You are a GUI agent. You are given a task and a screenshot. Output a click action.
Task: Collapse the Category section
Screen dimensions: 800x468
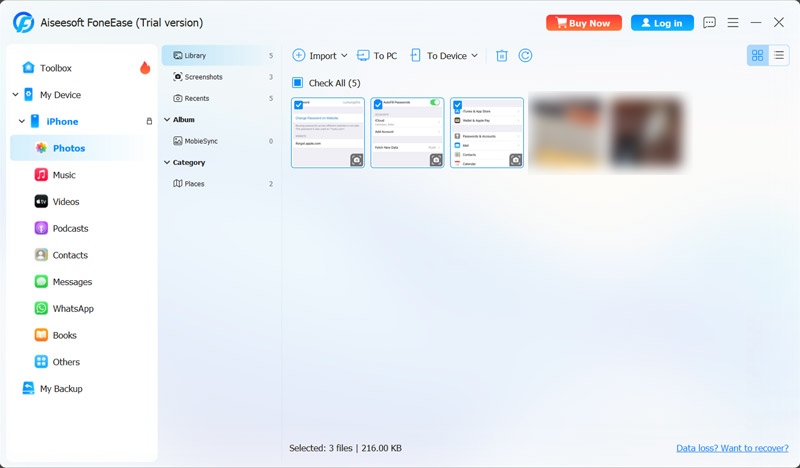coord(167,162)
